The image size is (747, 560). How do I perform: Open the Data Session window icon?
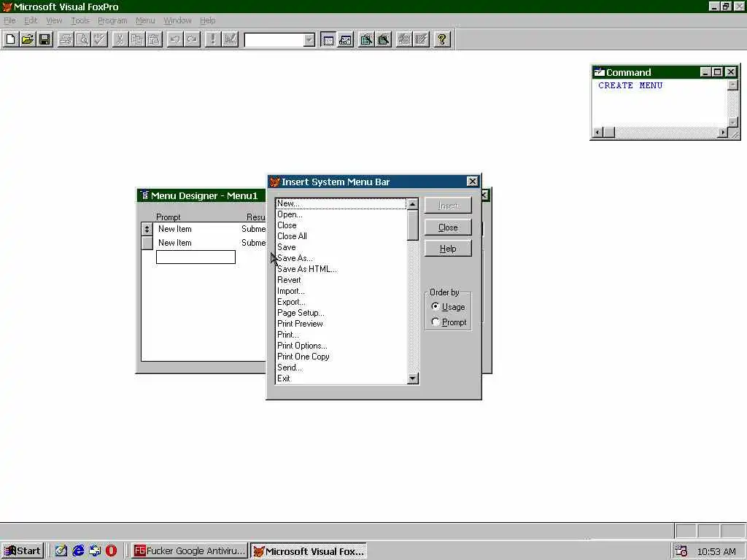pyautogui.click(x=345, y=39)
